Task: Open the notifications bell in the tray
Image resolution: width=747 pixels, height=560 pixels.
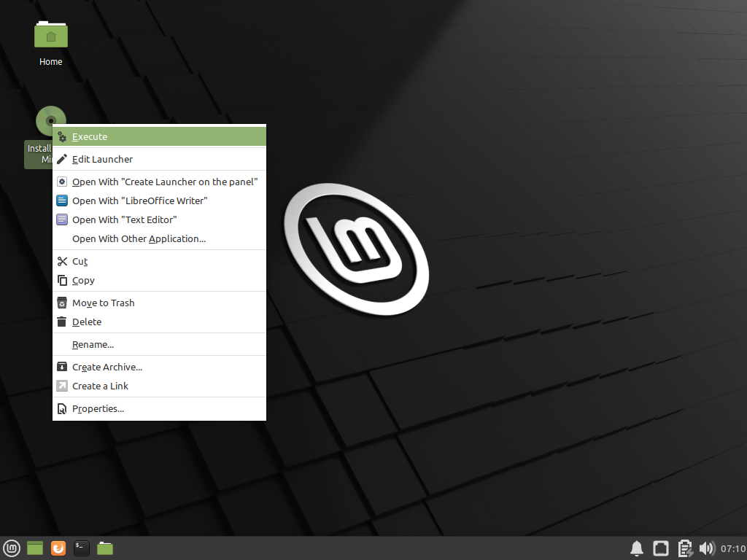Action: (x=637, y=548)
